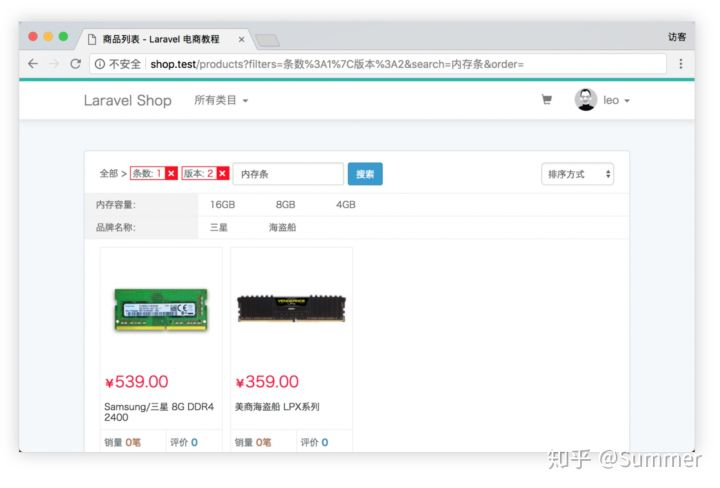Click the 版本: 2 filter tag label
This screenshot has height=488, width=720.
click(199, 173)
